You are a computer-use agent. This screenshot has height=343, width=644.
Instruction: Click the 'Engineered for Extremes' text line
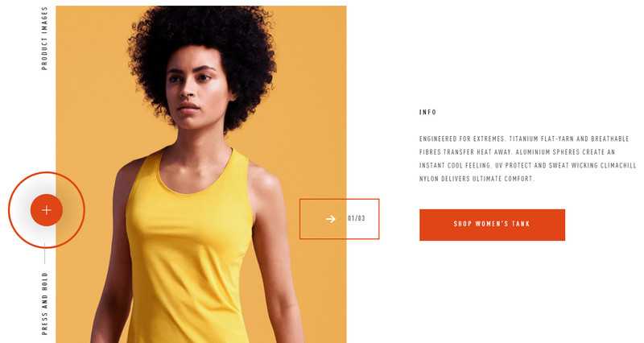tap(461, 138)
